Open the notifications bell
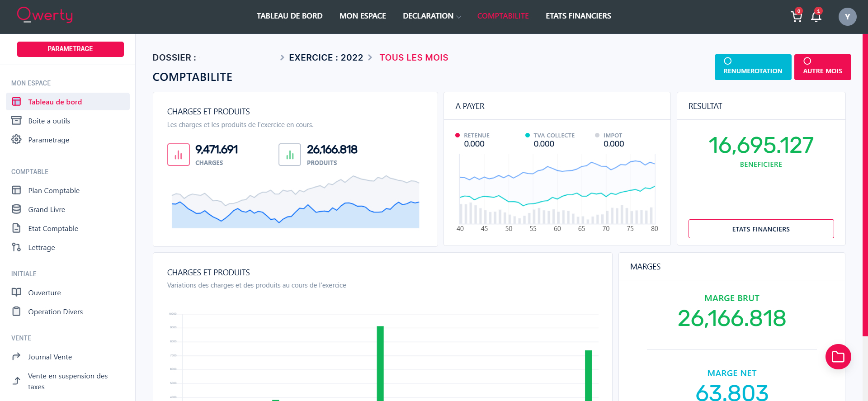This screenshot has width=868, height=401. click(816, 17)
